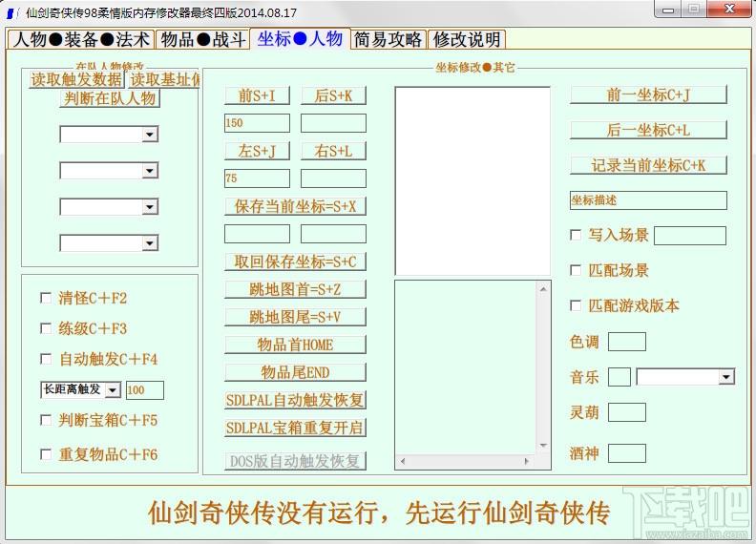Click the 左S+J button
756x544 pixels.
click(x=257, y=151)
